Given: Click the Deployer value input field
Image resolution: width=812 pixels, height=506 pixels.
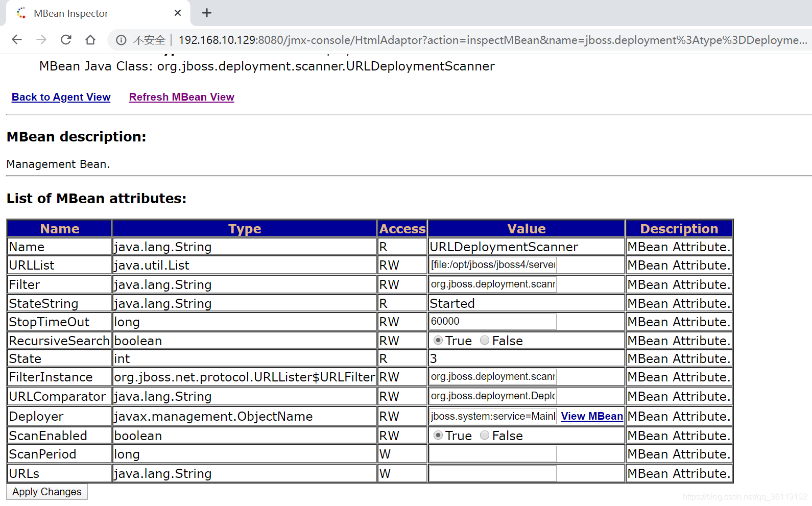Looking at the screenshot, I should [493, 416].
